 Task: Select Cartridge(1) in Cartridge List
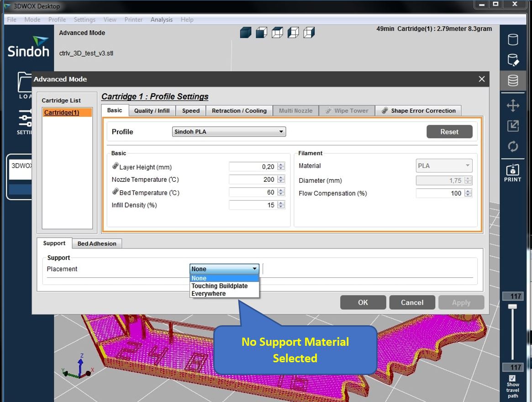pyautogui.click(x=67, y=112)
